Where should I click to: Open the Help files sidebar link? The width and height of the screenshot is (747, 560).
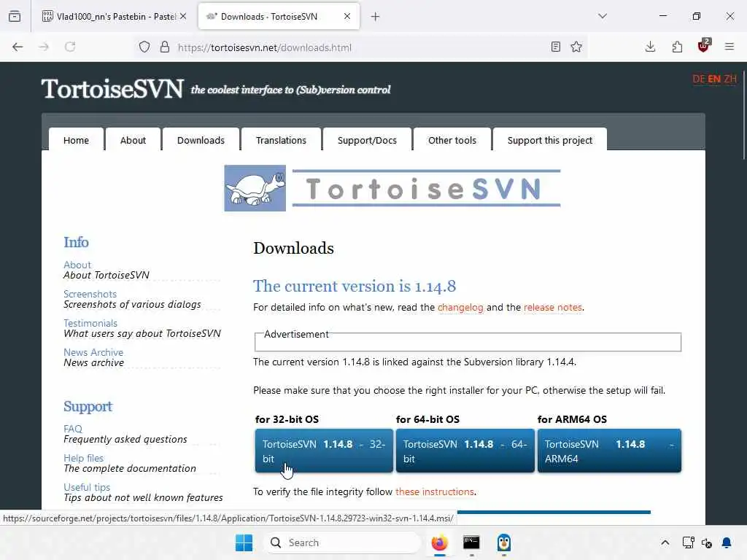click(83, 458)
